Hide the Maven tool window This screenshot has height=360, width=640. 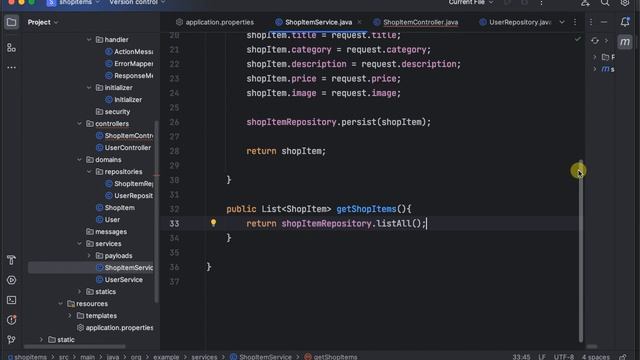tap(604, 22)
